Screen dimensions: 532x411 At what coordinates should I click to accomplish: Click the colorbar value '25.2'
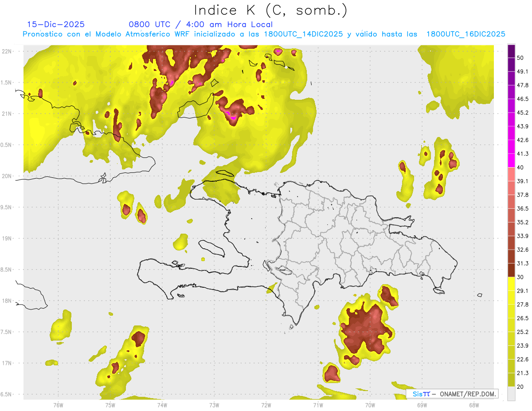click(x=523, y=332)
